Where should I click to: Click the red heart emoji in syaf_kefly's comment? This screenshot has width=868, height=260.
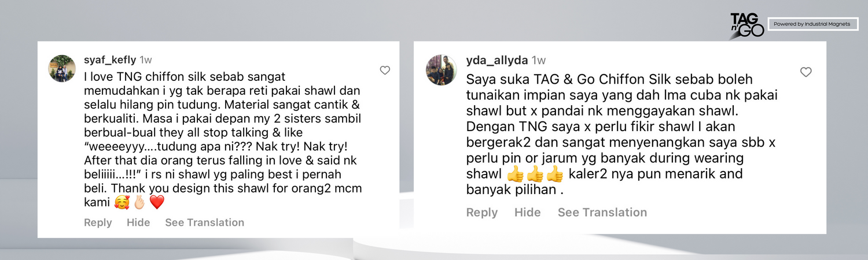[x=157, y=202]
